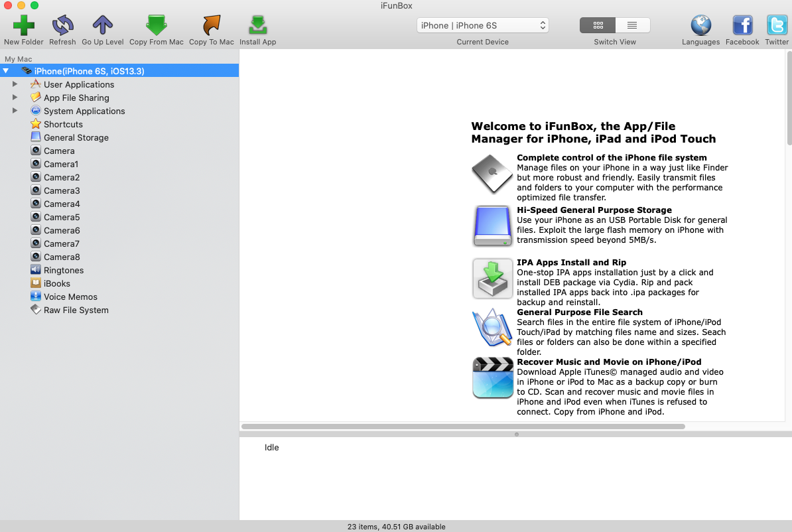Expand the System Applications node
Image resolution: width=792 pixels, height=532 pixels.
click(15, 110)
